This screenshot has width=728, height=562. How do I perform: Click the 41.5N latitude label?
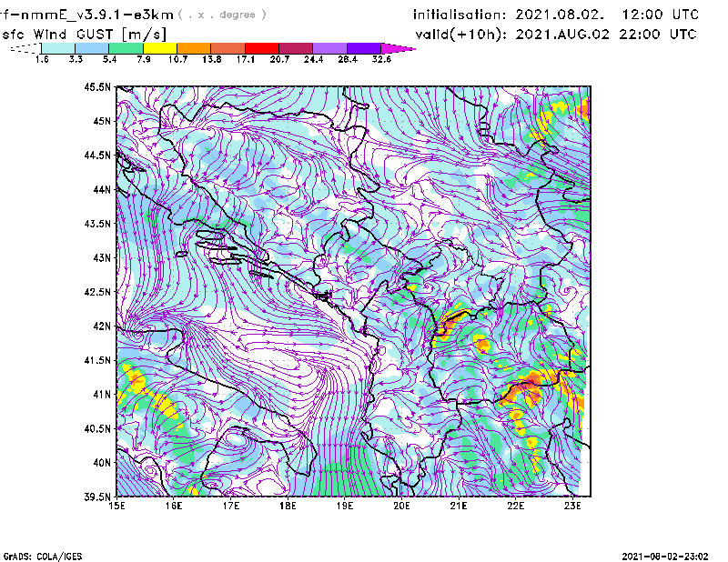(97, 360)
